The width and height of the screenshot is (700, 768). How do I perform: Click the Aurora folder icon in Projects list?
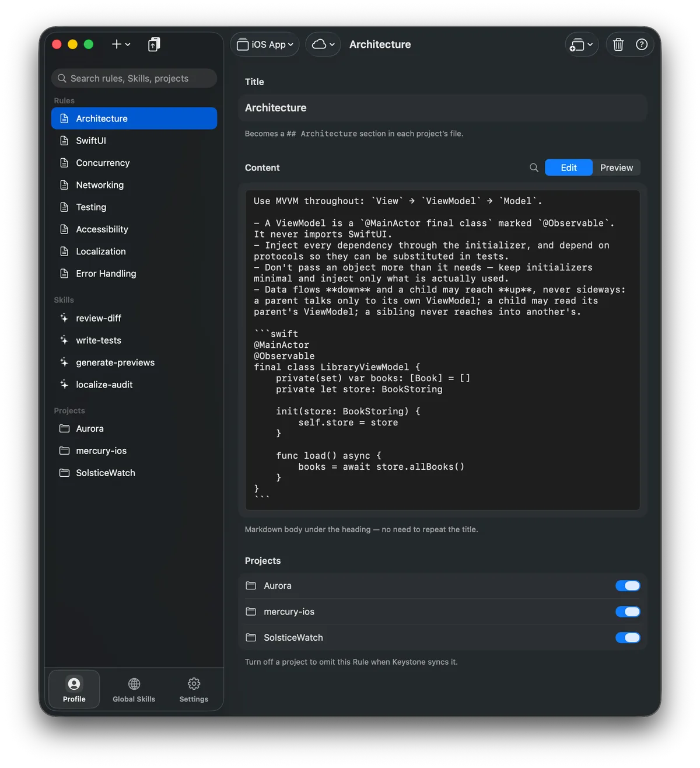point(251,586)
